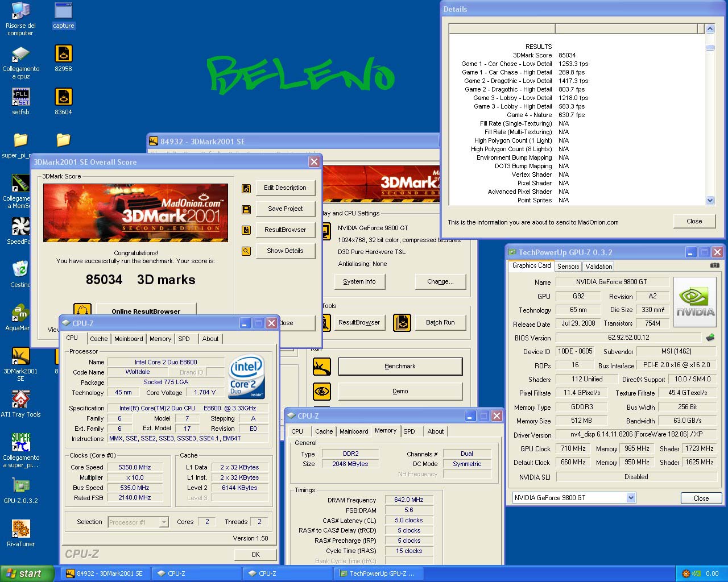Click Show Details button
Viewport: 728px width, 582px height.
(285, 251)
